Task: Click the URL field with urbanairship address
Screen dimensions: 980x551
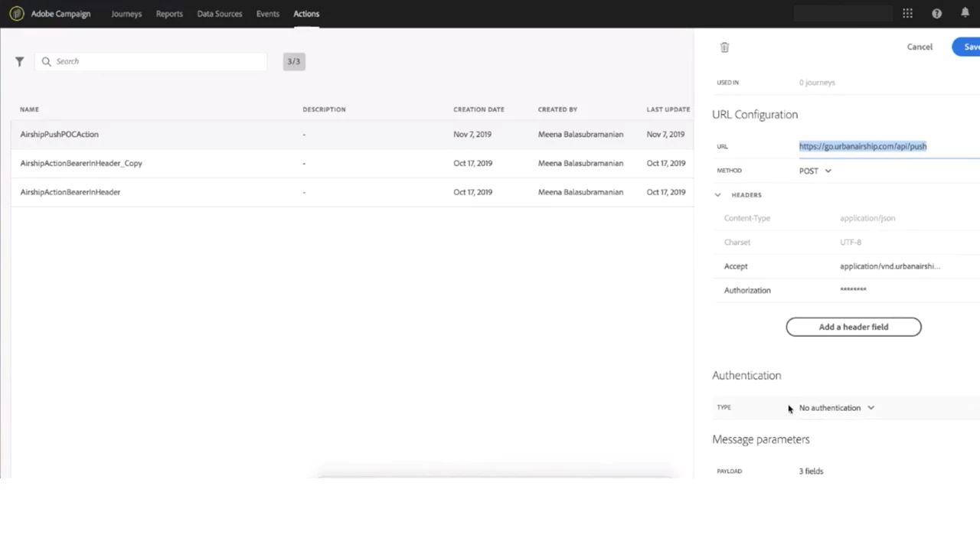Action: point(889,146)
